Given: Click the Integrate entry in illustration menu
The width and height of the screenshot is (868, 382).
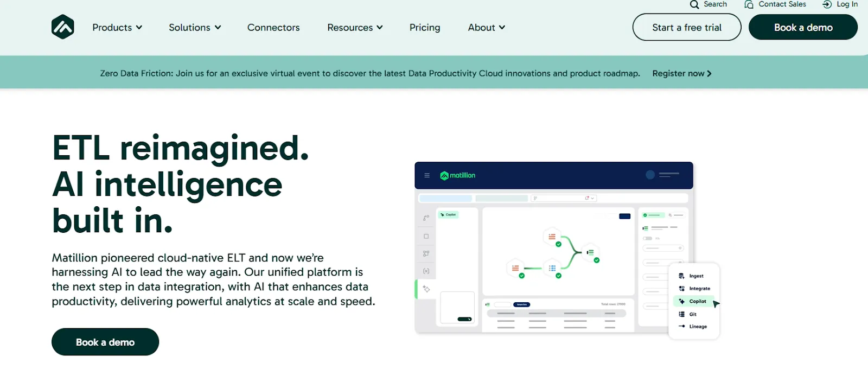Looking at the screenshot, I should pos(694,289).
